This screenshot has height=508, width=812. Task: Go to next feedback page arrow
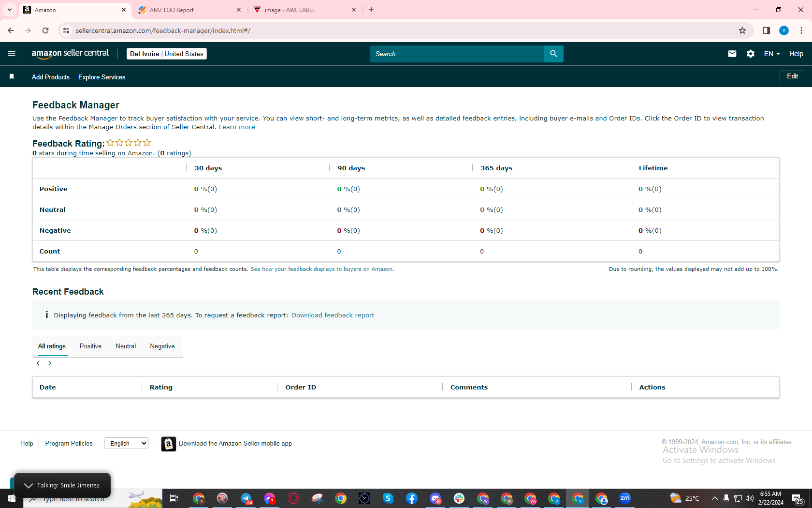point(50,363)
